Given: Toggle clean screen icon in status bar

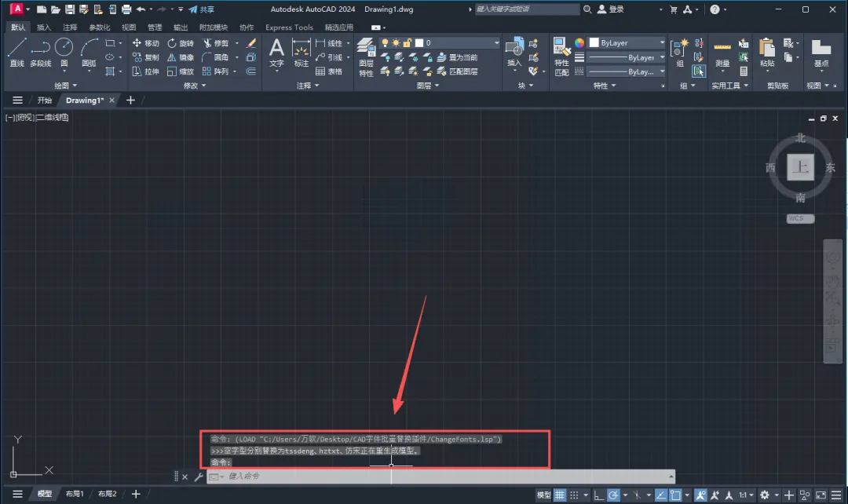Looking at the screenshot, I should (x=821, y=495).
